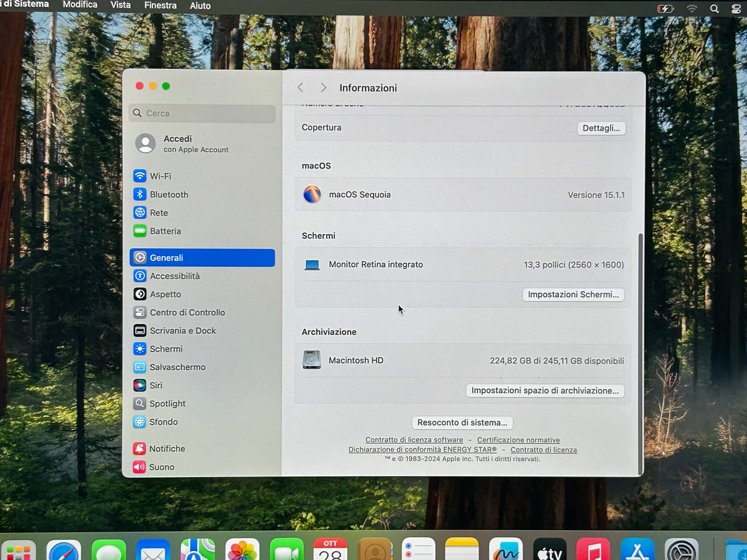Viewport: 747px width, 560px height.
Task: Open Notifiche settings
Action: (x=202, y=449)
